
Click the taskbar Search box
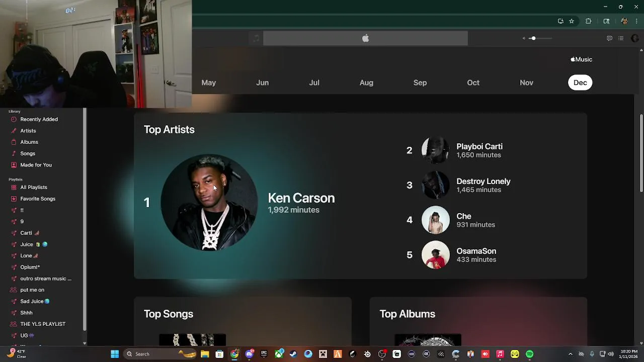[159, 354]
